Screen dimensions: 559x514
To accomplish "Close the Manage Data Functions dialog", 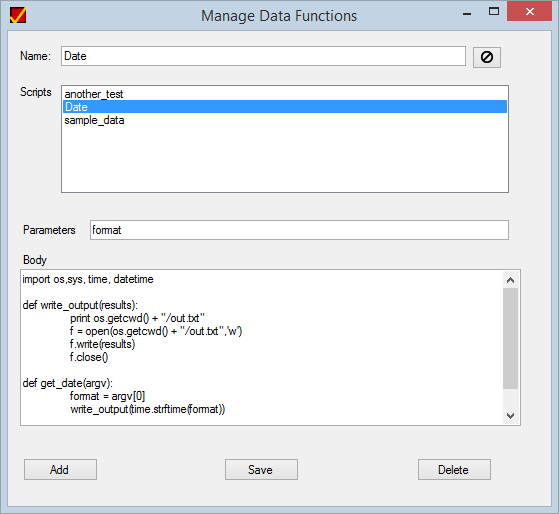I will tap(529, 11).
